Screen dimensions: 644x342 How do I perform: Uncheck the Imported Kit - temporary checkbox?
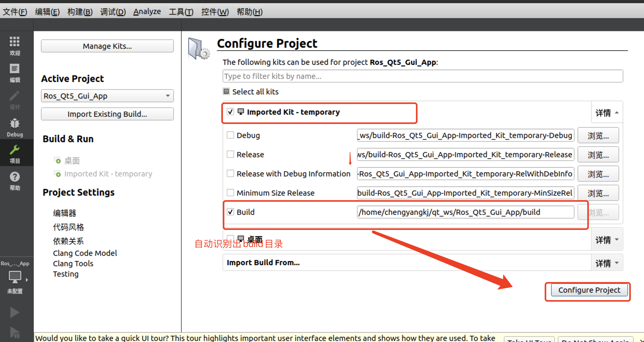pos(230,112)
